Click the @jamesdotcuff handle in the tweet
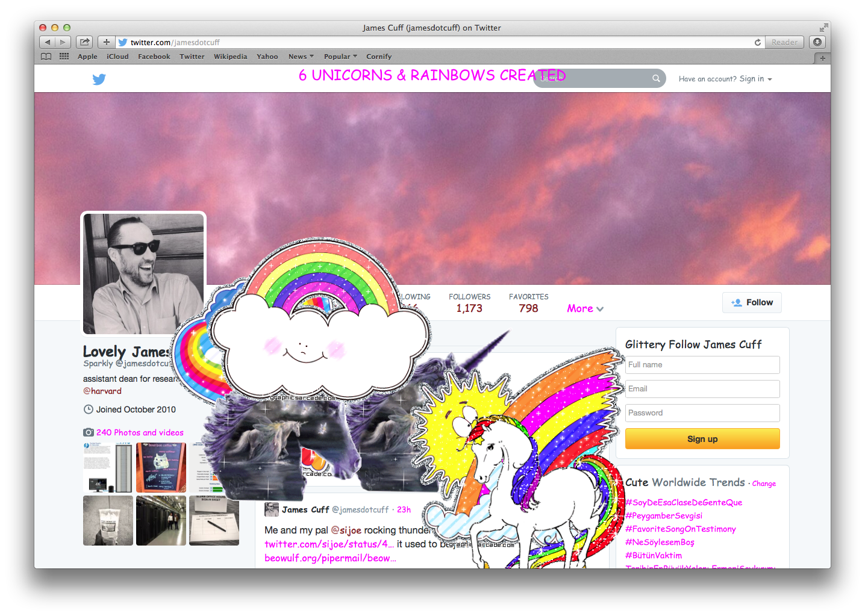The width and height of the screenshot is (865, 616). coord(360,509)
